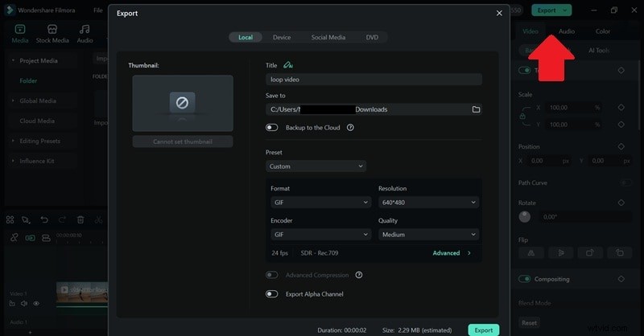Click the delete trash icon in timeline toolbar
Image resolution: width=644 pixels, height=336 pixels.
point(80,219)
